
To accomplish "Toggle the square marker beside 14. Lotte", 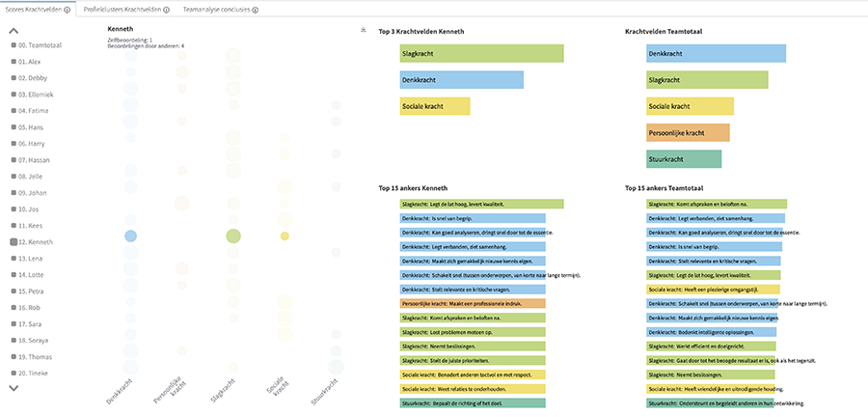I will tap(14, 275).
